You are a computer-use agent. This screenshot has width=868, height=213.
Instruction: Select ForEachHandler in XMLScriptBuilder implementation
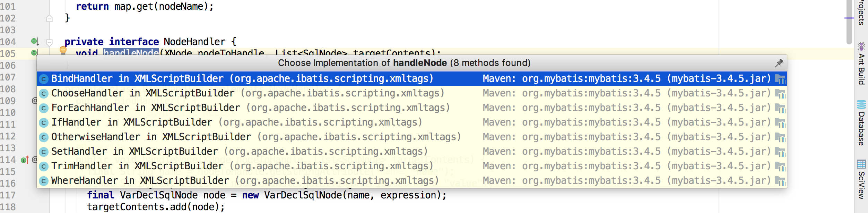(x=411, y=108)
